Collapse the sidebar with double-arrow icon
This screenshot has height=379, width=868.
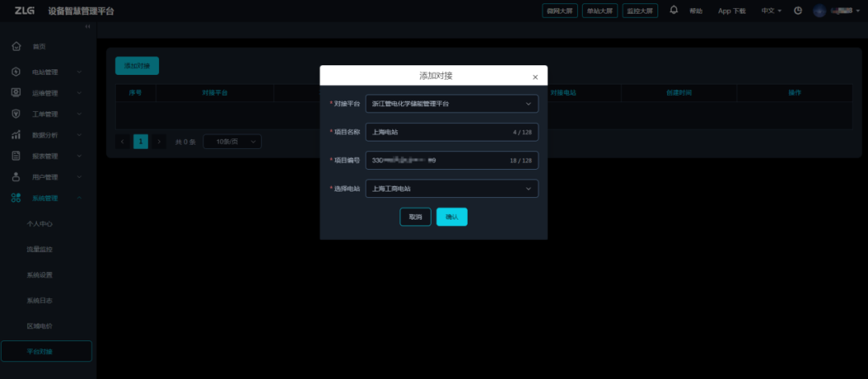pos(88,27)
